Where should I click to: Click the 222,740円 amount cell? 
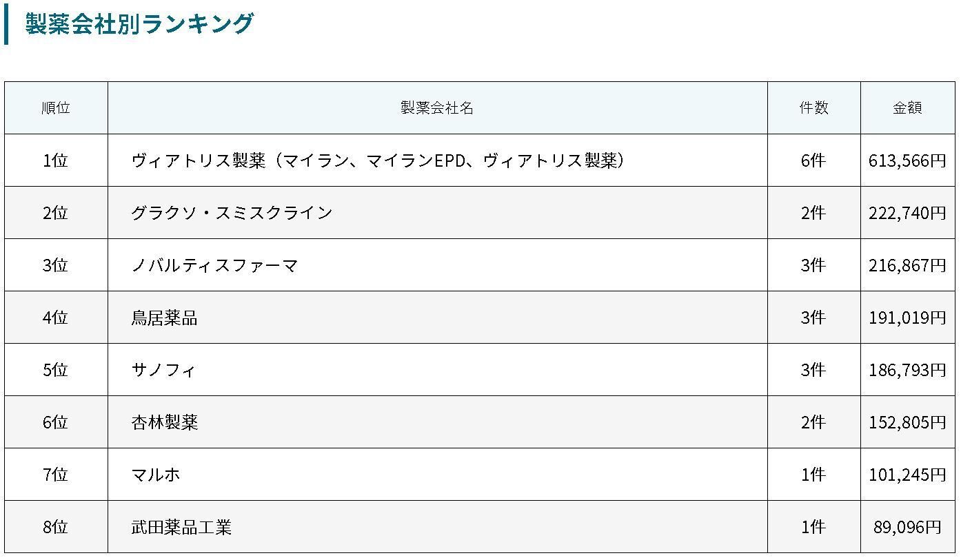click(907, 213)
